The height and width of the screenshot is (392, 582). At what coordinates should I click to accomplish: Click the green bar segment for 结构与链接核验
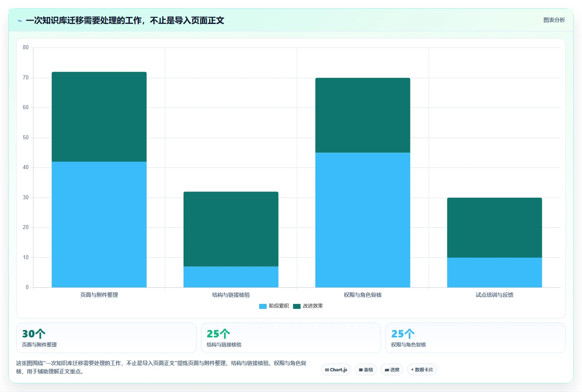(x=231, y=229)
